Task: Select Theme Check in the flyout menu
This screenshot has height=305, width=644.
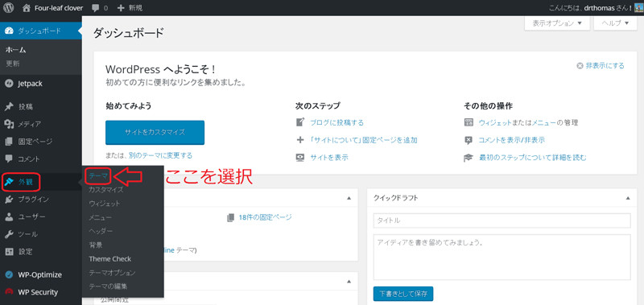Action: (110, 259)
